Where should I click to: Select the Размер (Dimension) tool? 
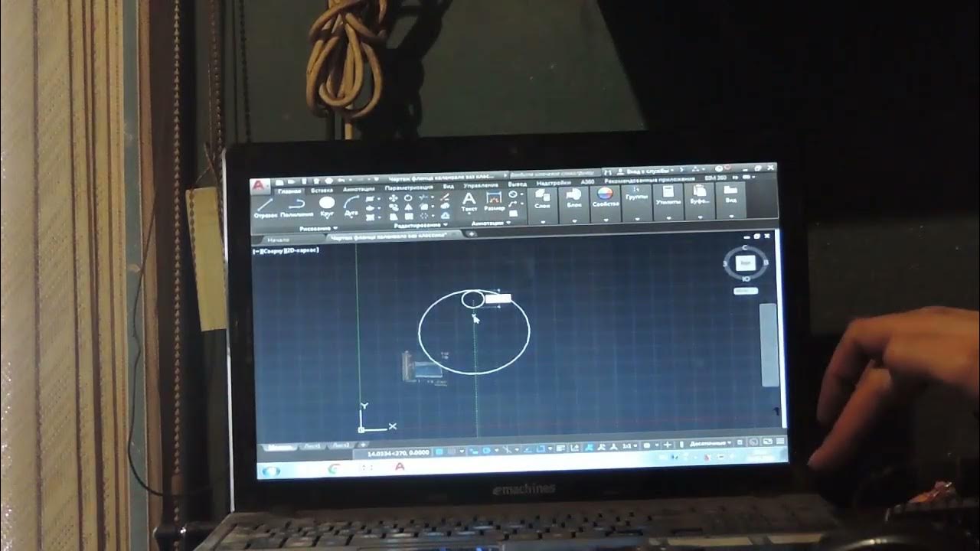pos(494,201)
